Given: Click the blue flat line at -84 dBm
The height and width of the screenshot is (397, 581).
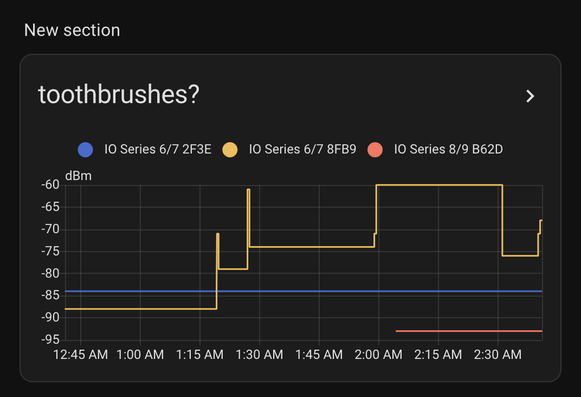Looking at the screenshot, I should (304, 291).
